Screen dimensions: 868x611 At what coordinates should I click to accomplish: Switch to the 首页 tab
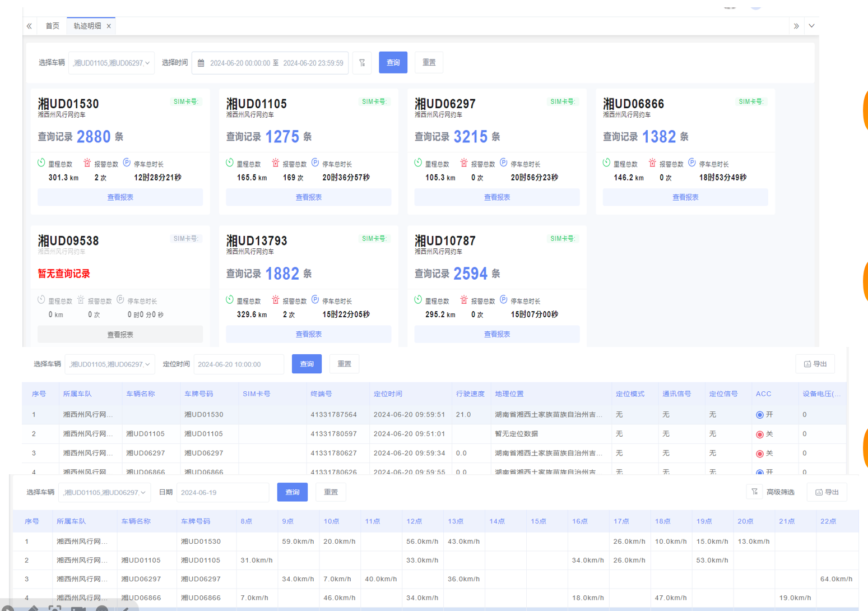[x=52, y=26]
